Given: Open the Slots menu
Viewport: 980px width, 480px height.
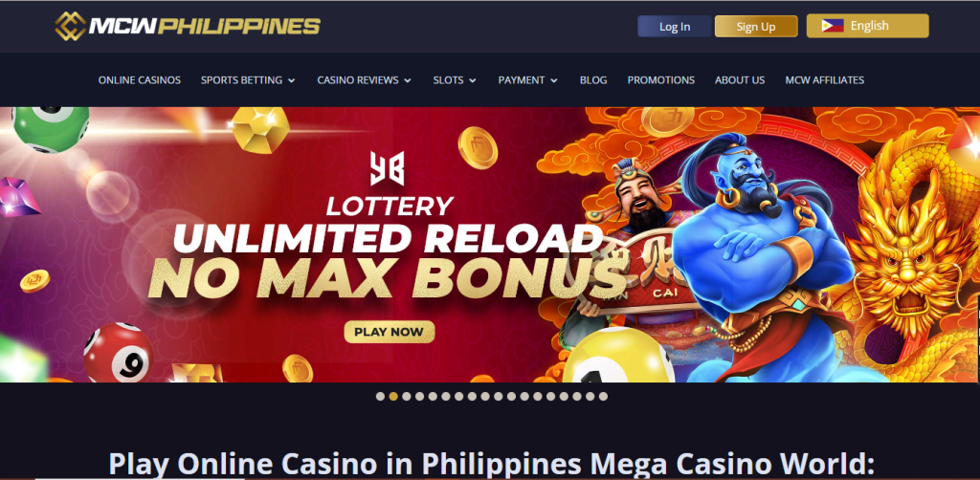Looking at the screenshot, I should [455, 80].
